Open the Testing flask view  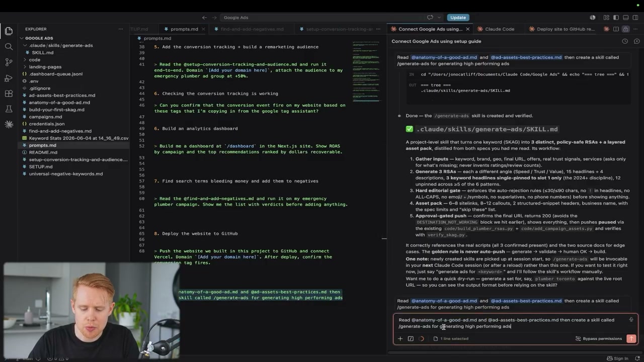point(9,109)
